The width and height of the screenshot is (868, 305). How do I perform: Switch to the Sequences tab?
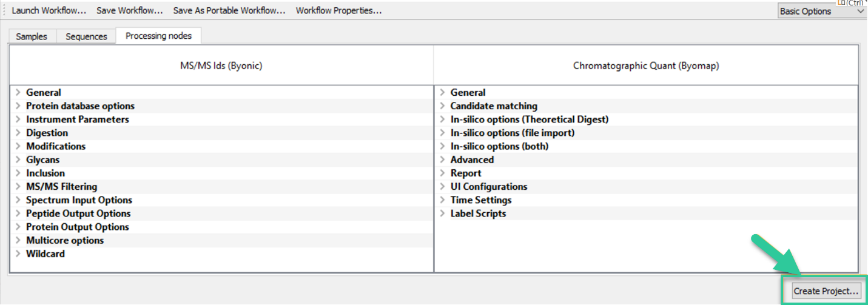[86, 36]
